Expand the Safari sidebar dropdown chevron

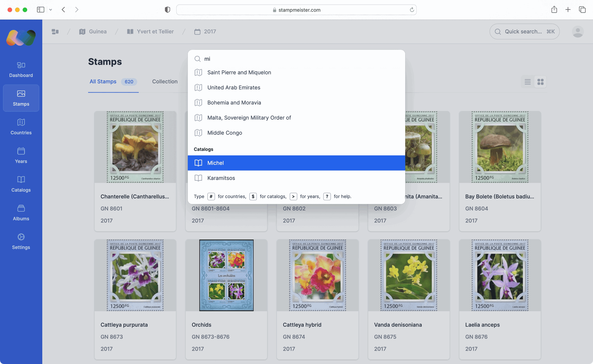pyautogui.click(x=51, y=10)
